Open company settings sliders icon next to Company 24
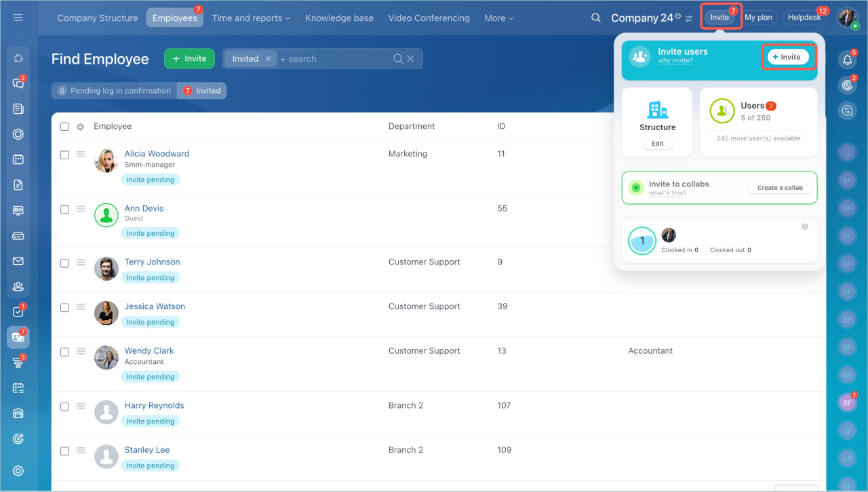The height and width of the screenshot is (492, 868). pyautogui.click(x=689, y=18)
